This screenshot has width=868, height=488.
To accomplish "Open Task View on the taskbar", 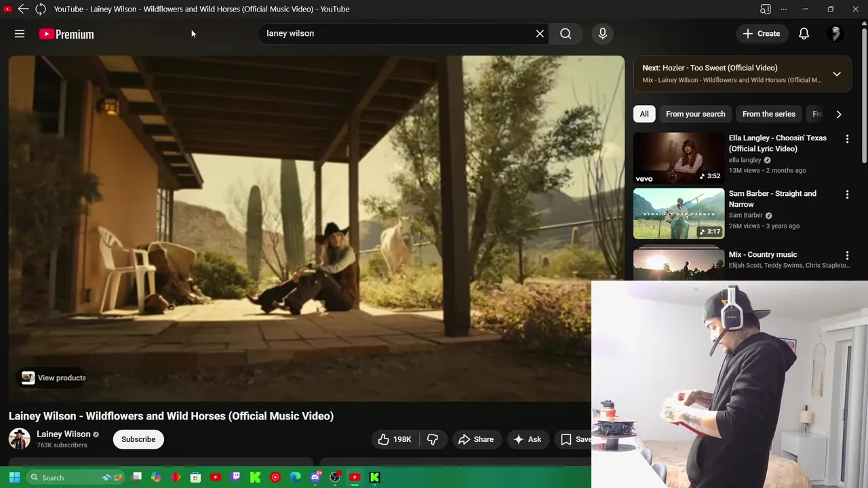I will (136, 477).
